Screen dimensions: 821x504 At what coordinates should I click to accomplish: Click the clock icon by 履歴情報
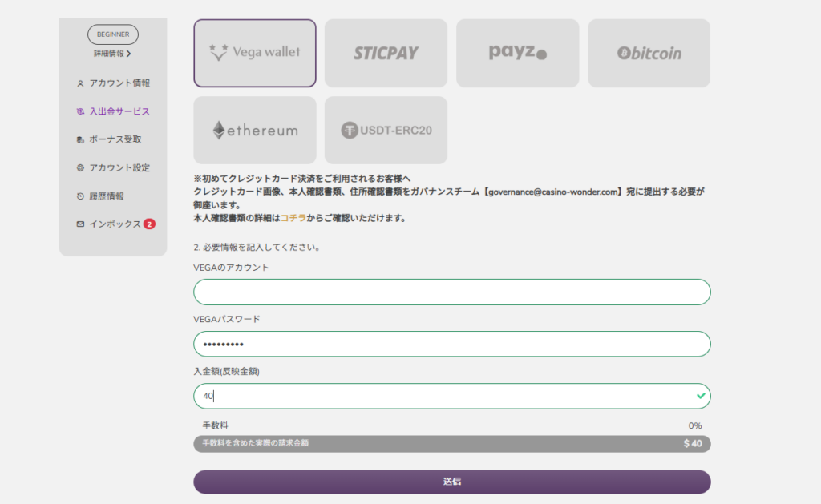[x=80, y=196]
